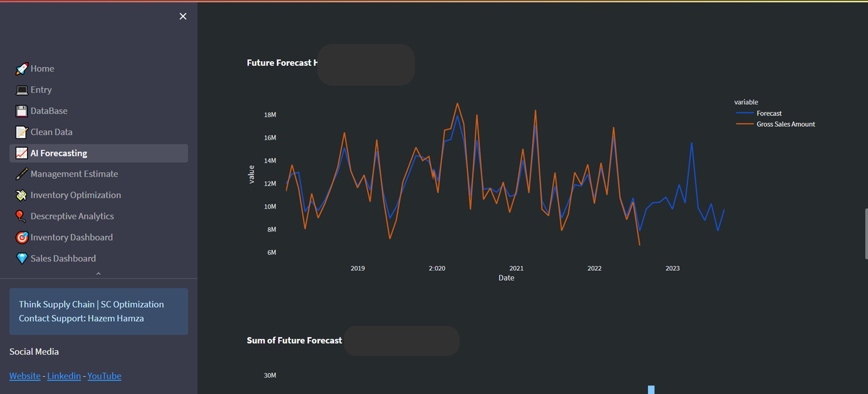Open the Website link

(25, 375)
